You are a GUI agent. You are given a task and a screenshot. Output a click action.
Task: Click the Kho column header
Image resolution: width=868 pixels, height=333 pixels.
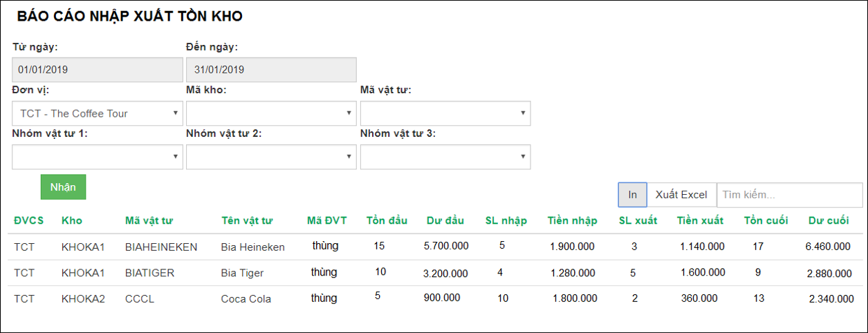pyautogui.click(x=71, y=221)
